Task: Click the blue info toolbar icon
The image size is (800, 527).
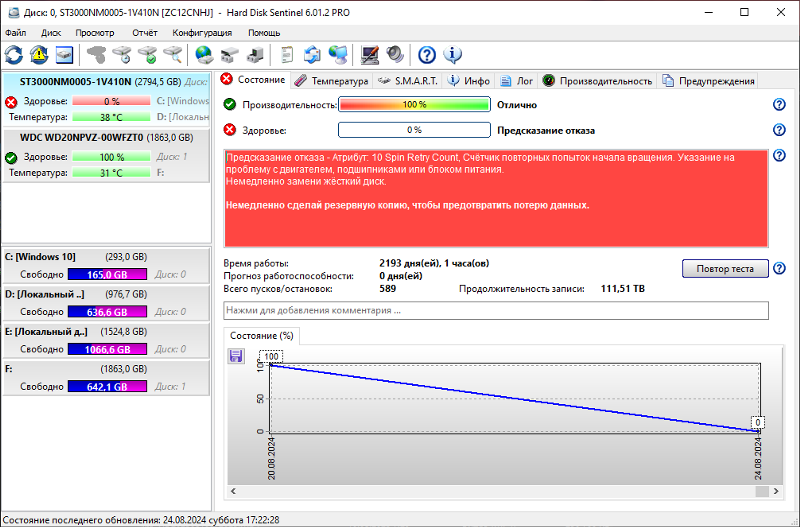Action: coord(452,54)
